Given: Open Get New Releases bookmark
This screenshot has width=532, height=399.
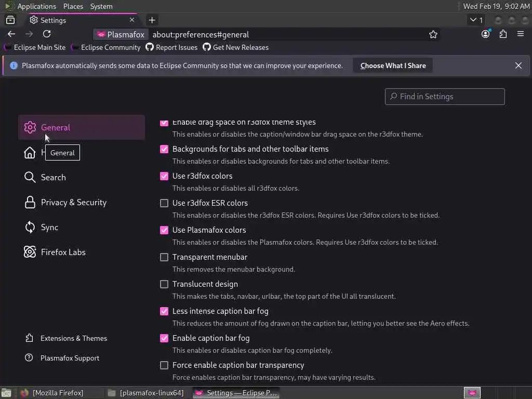Looking at the screenshot, I should [x=236, y=47].
